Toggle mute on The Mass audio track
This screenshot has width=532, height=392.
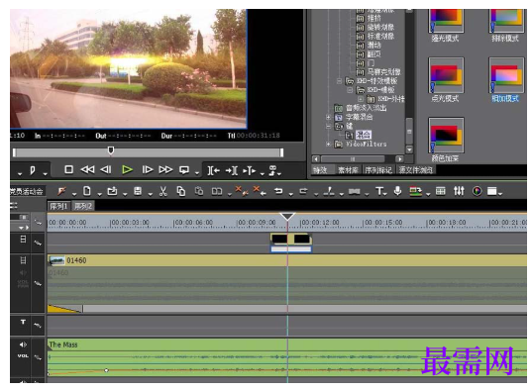pyautogui.click(x=23, y=344)
